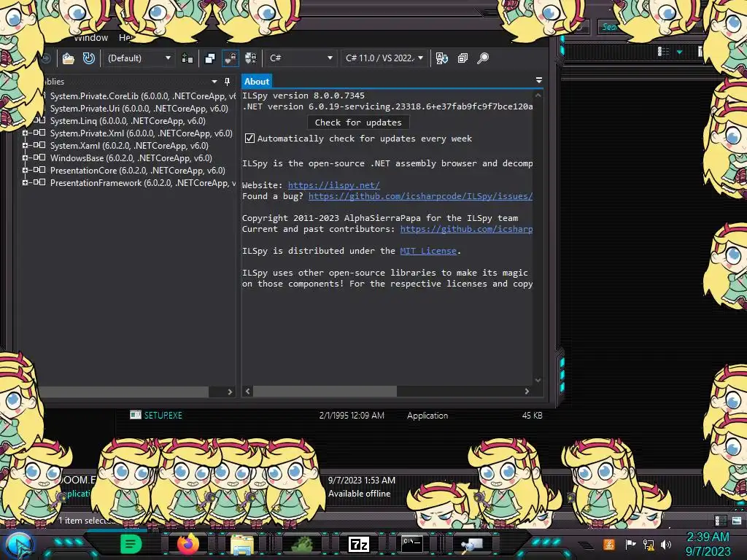Screen dimensions: 747x560
Task: Open File Explorer from the taskbar
Action: (x=242, y=544)
